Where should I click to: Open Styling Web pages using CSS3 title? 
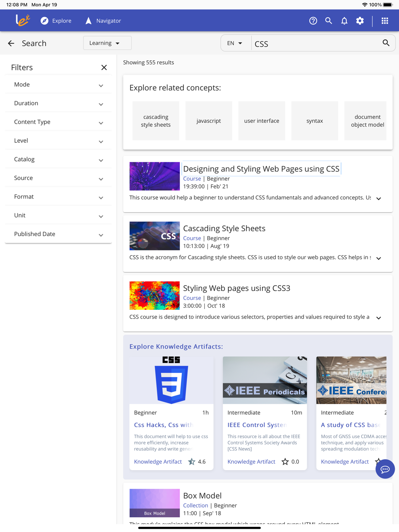click(x=237, y=288)
